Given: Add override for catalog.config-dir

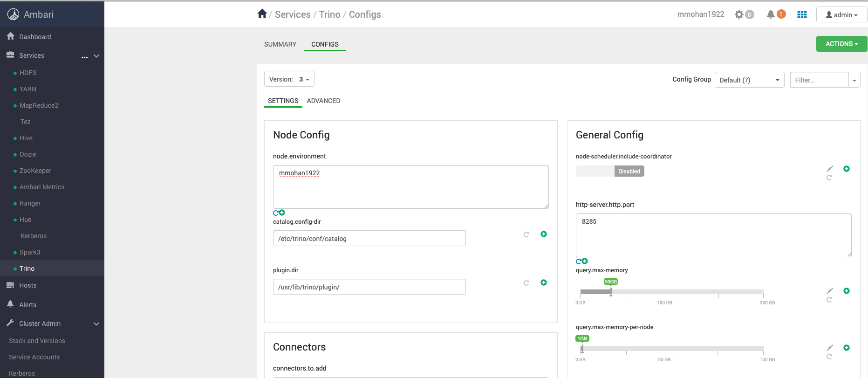Looking at the screenshot, I should (x=544, y=234).
